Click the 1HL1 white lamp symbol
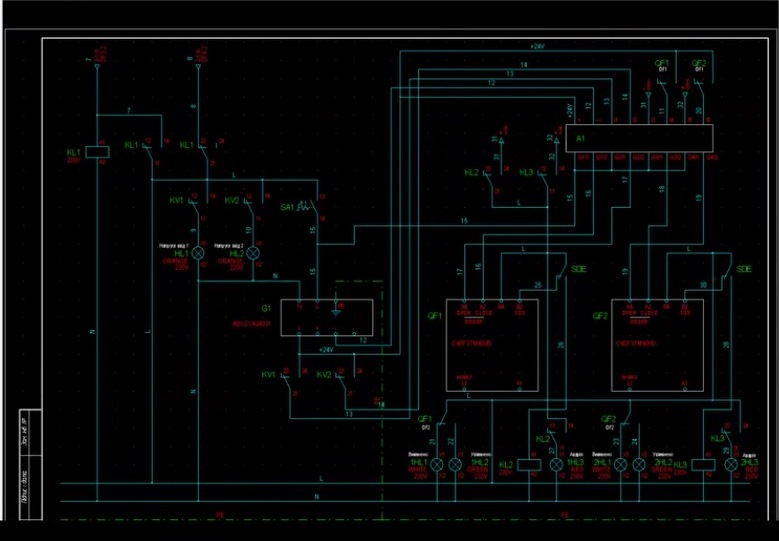The width and height of the screenshot is (779, 541). pos(437,465)
